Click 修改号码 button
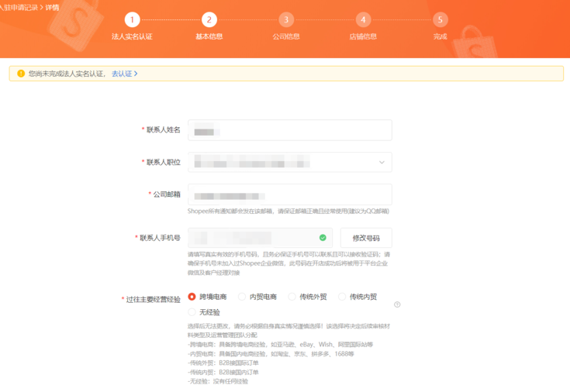Viewport: 570px width, 392px height. (x=366, y=238)
